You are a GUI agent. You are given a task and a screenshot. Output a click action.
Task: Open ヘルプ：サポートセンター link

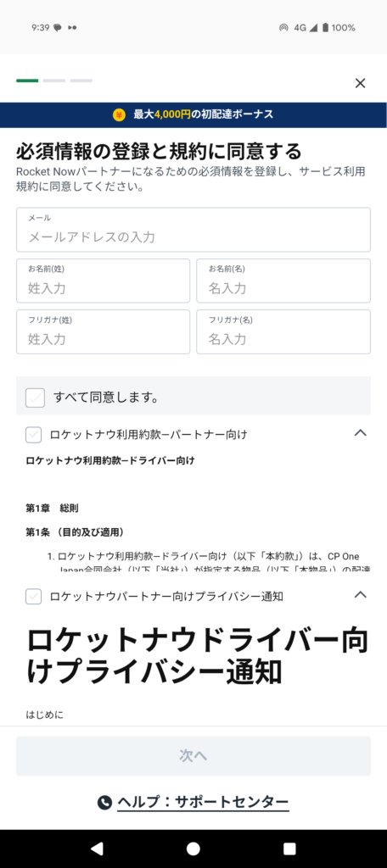tap(203, 802)
